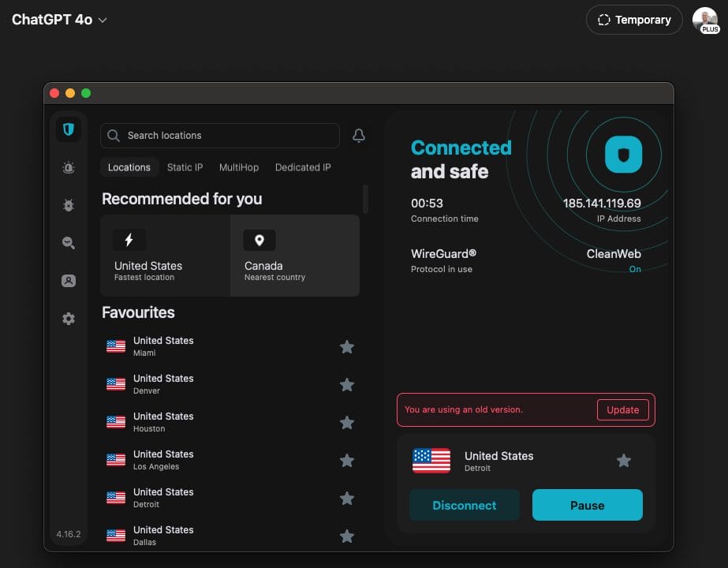This screenshot has height=568, width=728.
Task: Open Antivirus via the bug icon
Action: point(68,205)
